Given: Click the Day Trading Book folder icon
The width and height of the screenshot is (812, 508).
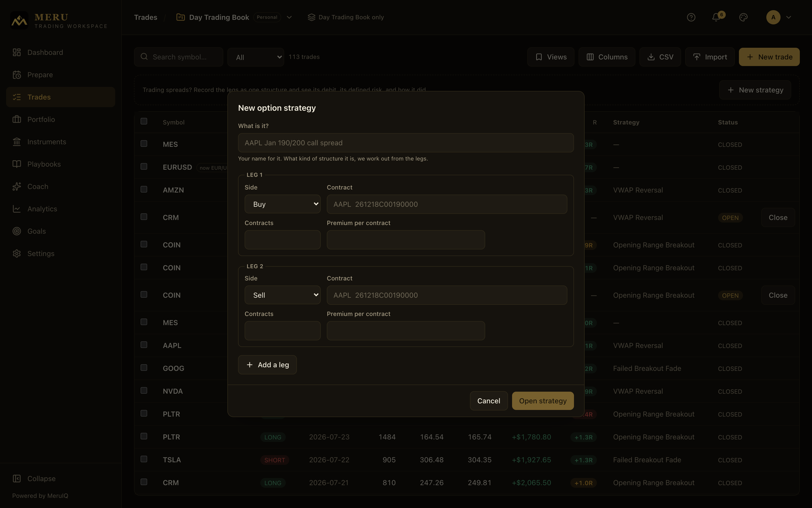Looking at the screenshot, I should click(180, 17).
